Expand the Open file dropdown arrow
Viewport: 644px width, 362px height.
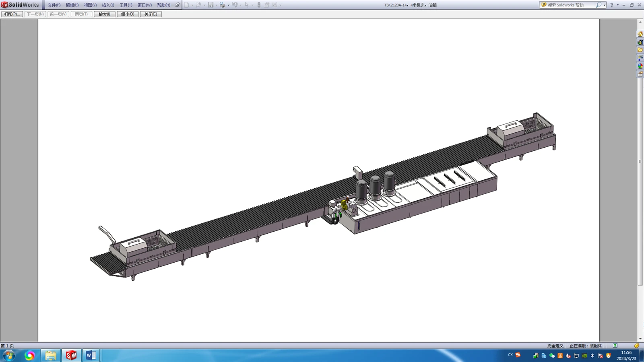204,5
